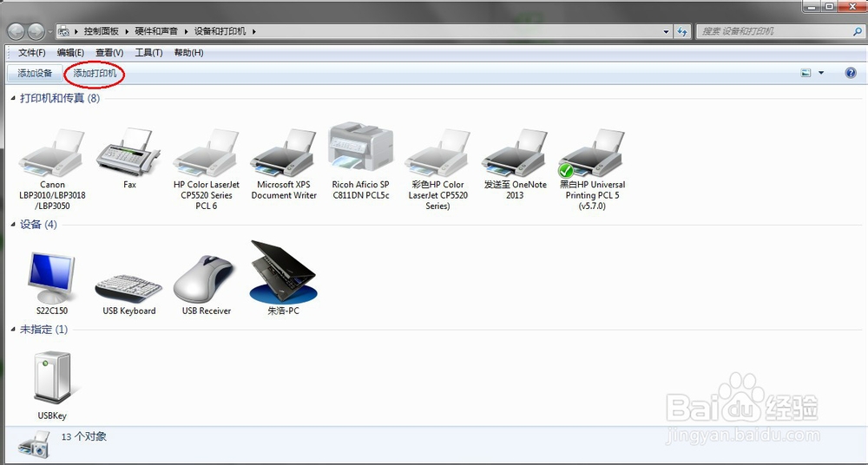Click the 13 个对象 status text
This screenshot has height=465, width=868.
(x=83, y=436)
